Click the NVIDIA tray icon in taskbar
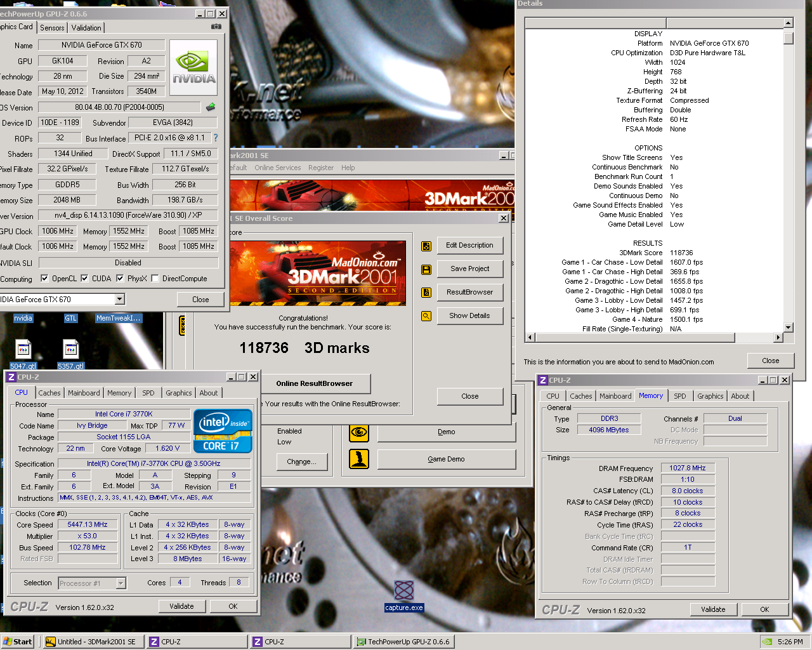 [x=768, y=642]
